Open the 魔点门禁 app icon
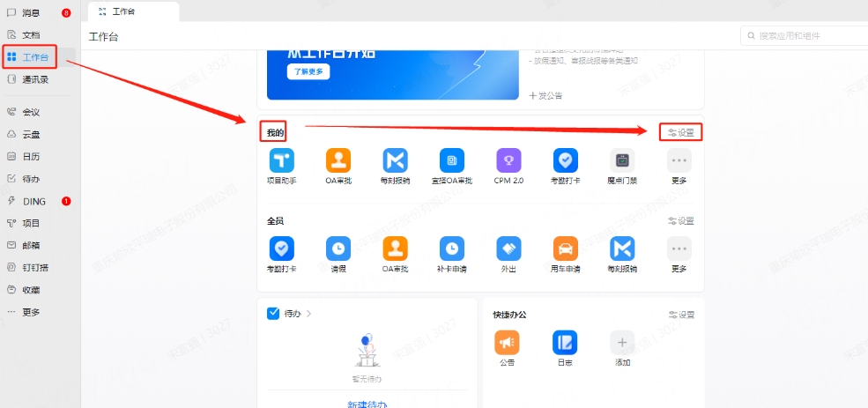 point(622,160)
